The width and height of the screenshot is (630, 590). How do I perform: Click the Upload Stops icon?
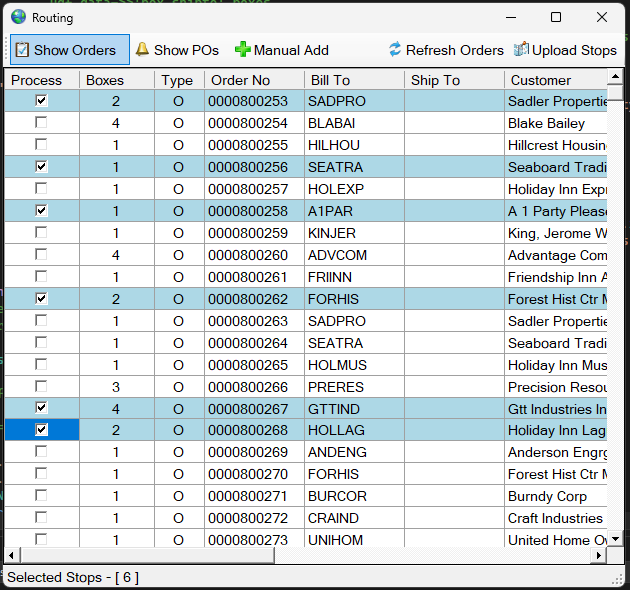pyautogui.click(x=521, y=50)
